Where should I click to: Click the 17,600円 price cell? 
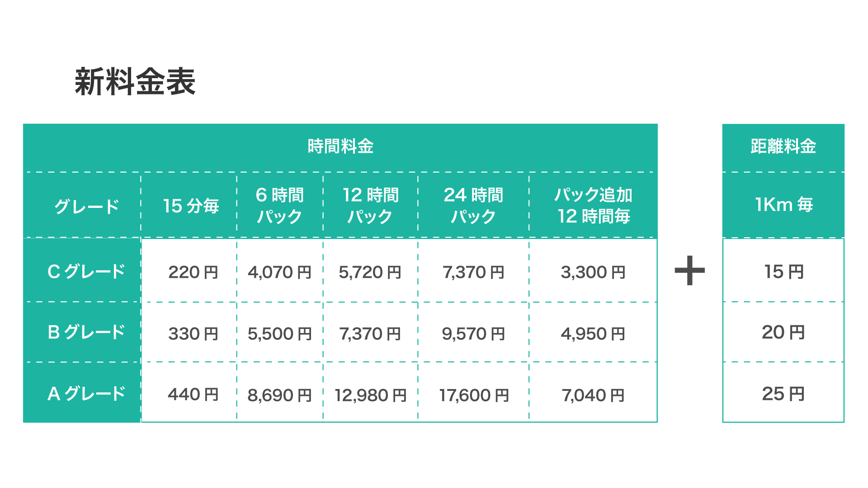tap(474, 395)
